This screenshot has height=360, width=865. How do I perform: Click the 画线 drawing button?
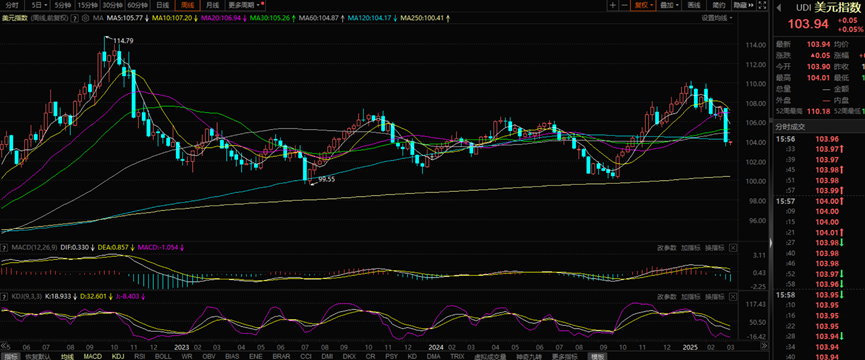694,5
